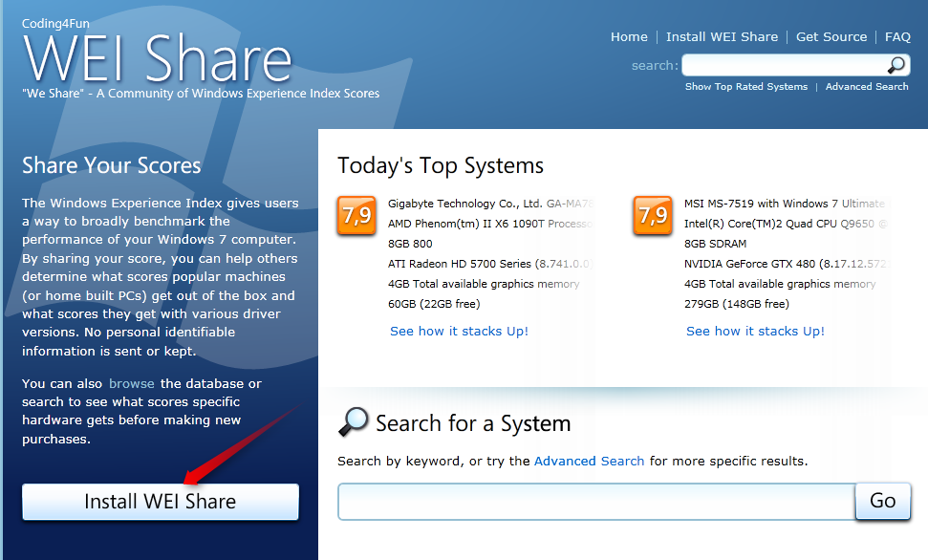928x560 pixels.
Task: Click the "We Share" community tagline
Action: coord(201,94)
